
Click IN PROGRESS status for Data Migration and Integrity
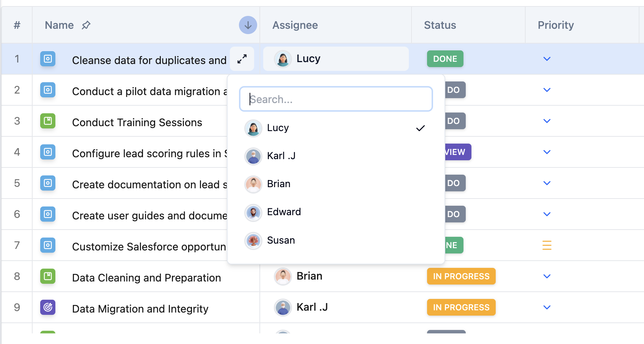pyautogui.click(x=461, y=307)
